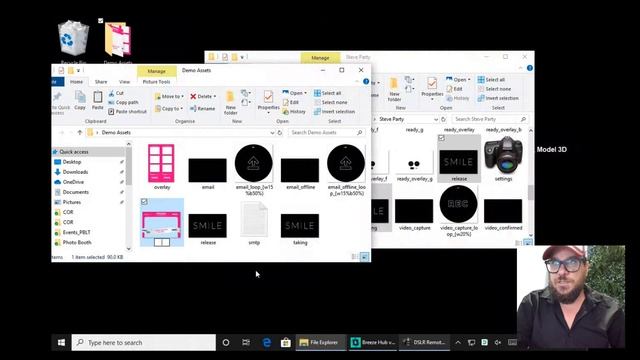This screenshot has height=360, width=640.
Task: Open Microsoft Edge from the taskbar
Action: pos(267,342)
